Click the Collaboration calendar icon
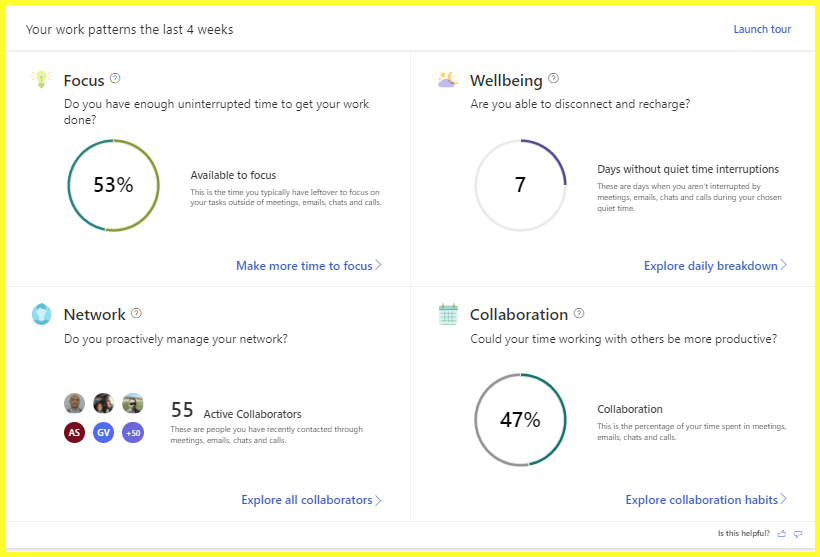This screenshot has height=557, width=820. (448, 314)
